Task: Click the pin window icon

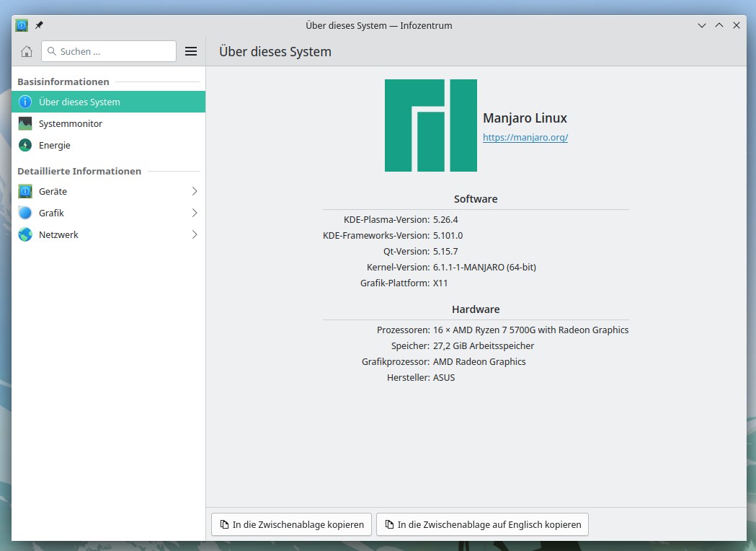Action: click(x=39, y=25)
